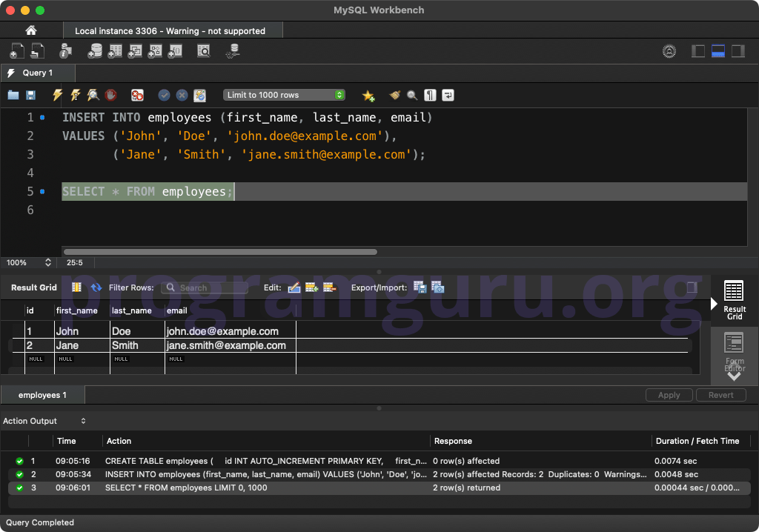Image resolution: width=759 pixels, height=532 pixels.
Task: Toggle invisible characters pilcrow icon
Action: click(430, 96)
